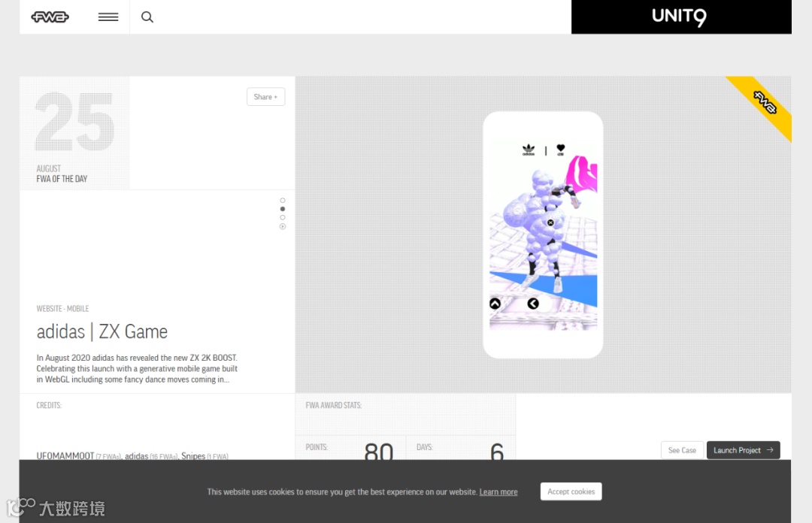The image size is (812, 523).
Task: Open the Learn more cookie link
Action: point(498,492)
